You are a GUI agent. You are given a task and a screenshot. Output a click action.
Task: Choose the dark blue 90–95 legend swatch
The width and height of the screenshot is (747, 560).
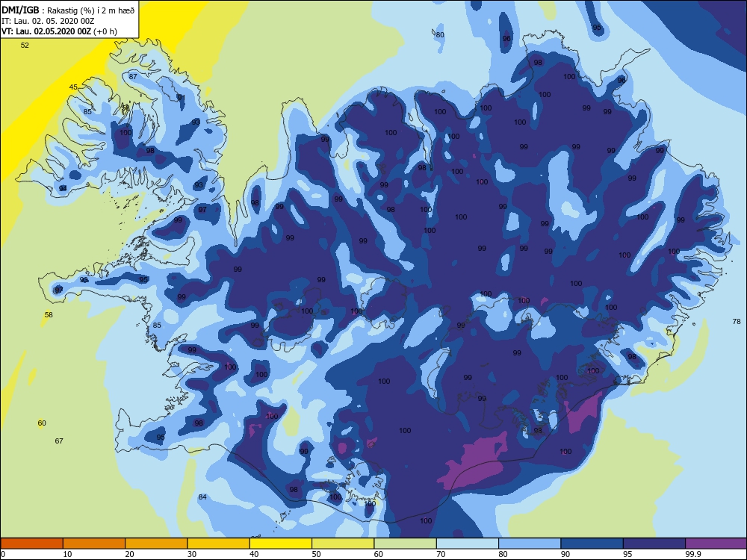592,544
